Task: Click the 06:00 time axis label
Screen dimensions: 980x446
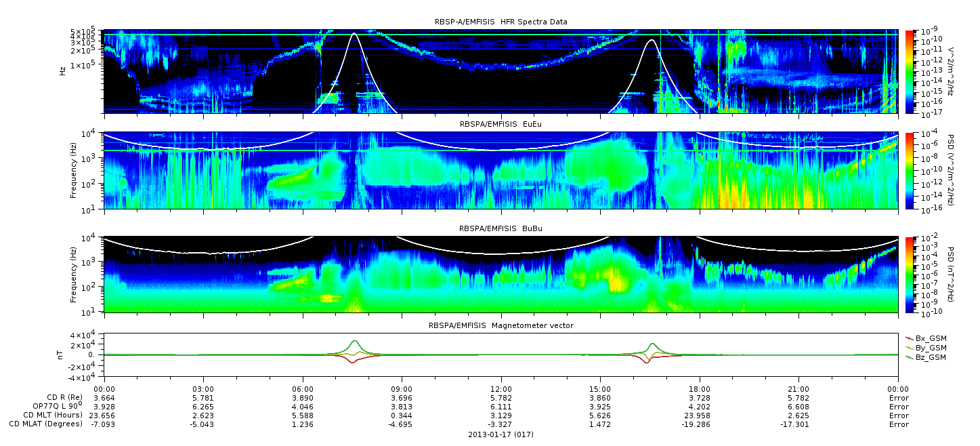Action: 302,389
